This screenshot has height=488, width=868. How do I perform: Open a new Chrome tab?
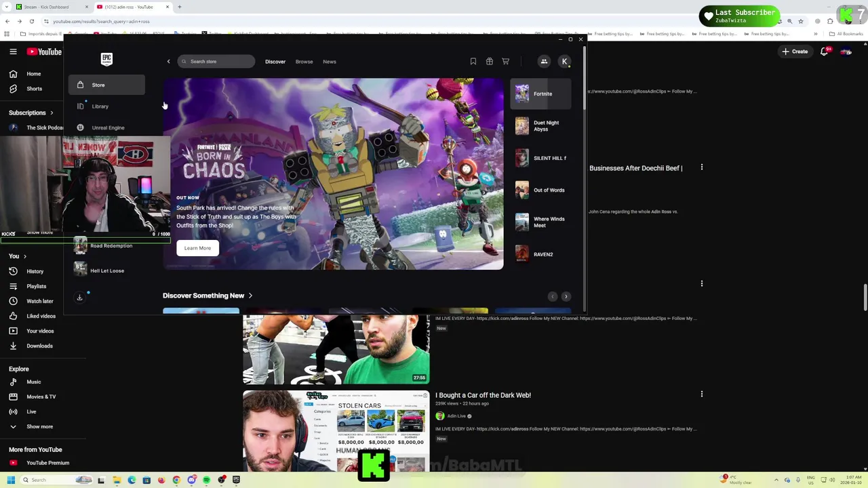[x=179, y=7]
